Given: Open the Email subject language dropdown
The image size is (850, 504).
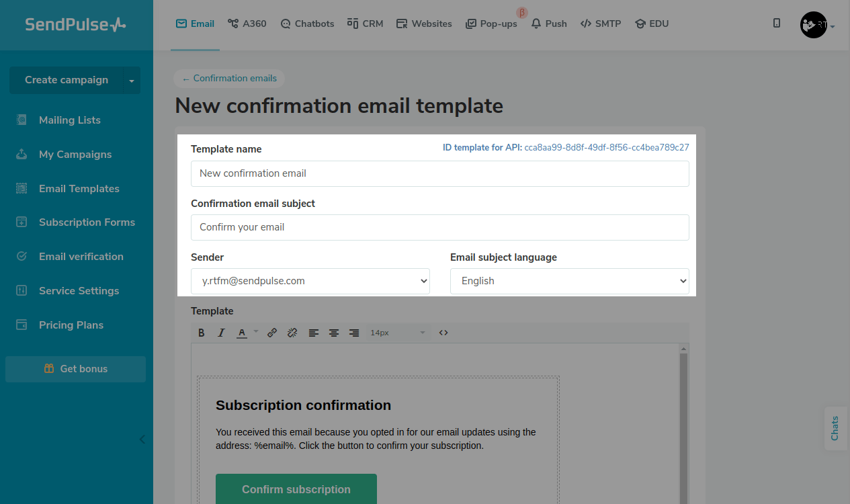Looking at the screenshot, I should pos(569,281).
